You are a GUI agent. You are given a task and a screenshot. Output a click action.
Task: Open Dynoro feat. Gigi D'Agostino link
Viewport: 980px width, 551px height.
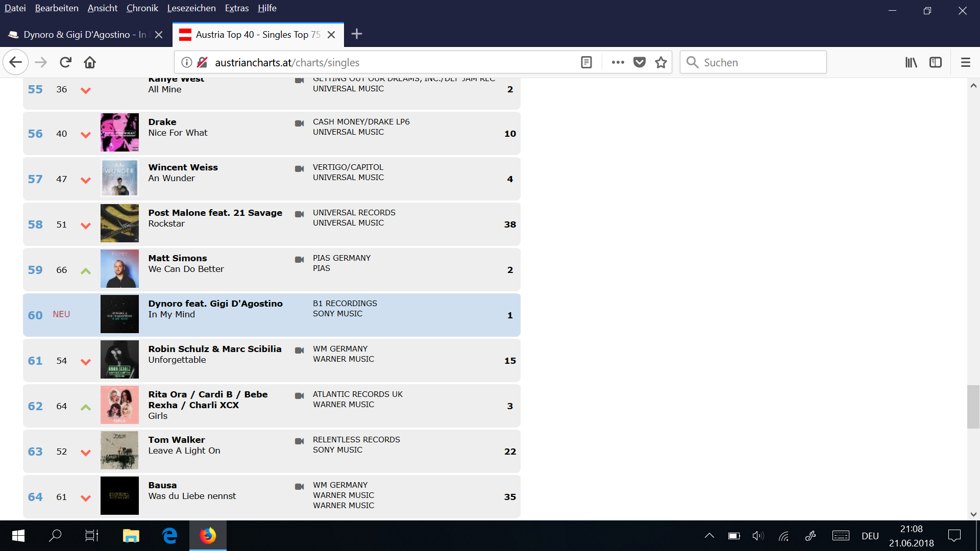click(x=215, y=304)
